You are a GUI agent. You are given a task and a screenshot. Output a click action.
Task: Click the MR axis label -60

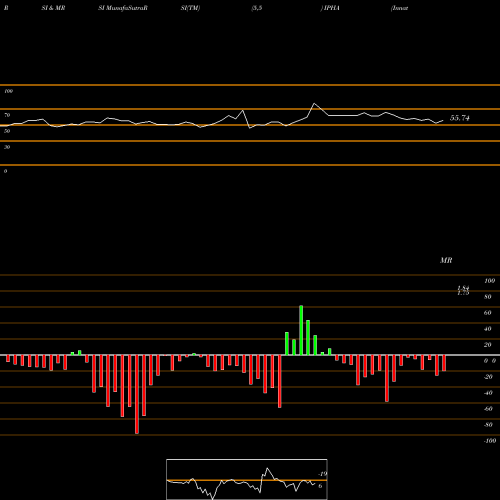click(488, 409)
